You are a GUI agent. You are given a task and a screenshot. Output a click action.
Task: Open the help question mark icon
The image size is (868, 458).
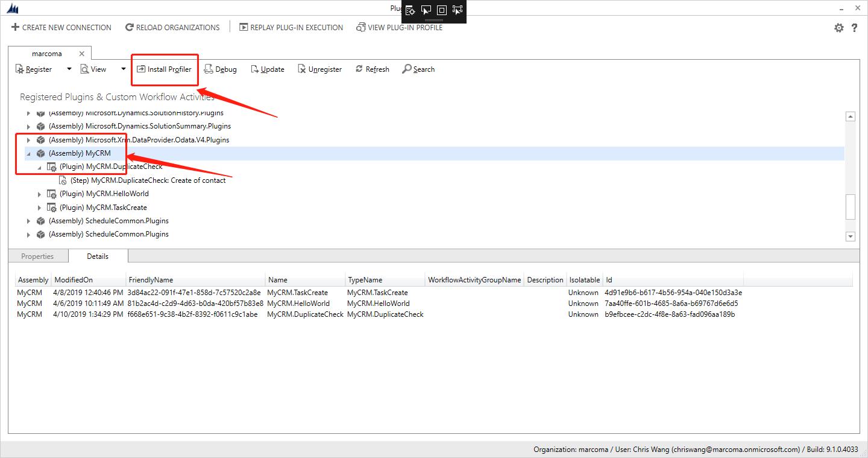tap(854, 28)
